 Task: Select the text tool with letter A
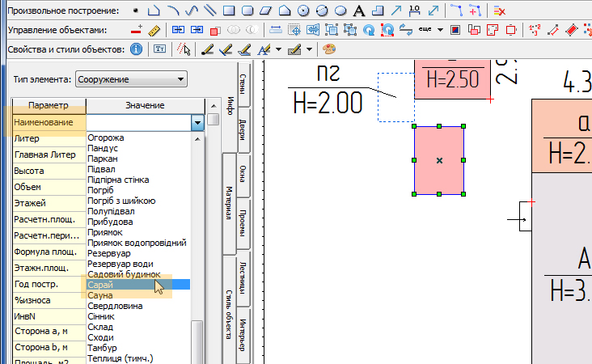(x=358, y=11)
